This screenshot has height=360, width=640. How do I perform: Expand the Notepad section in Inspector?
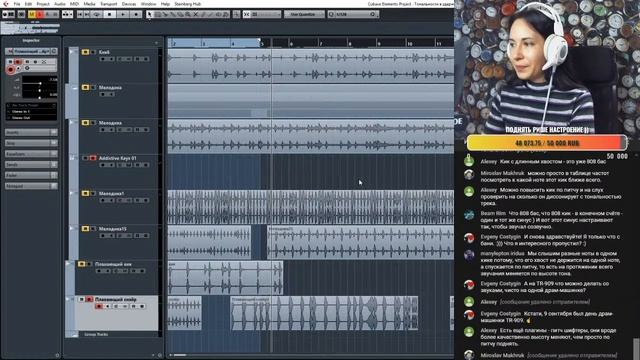point(31,186)
